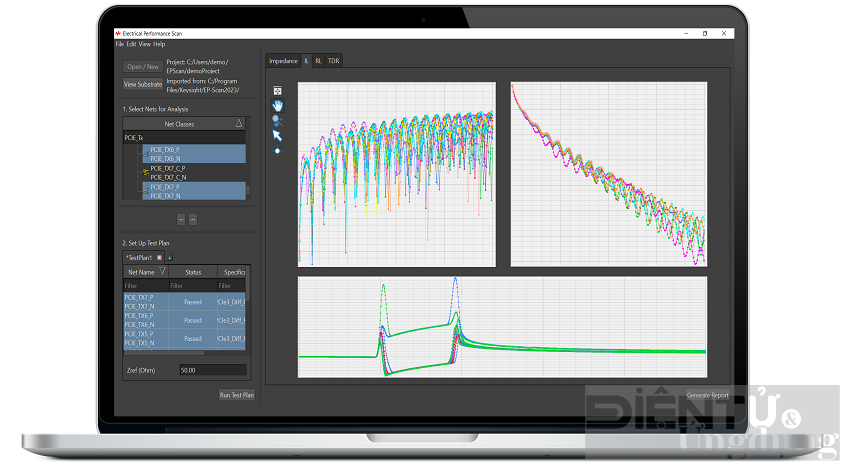Click the net pair icon beside PCIE_TX7_C_P

pos(145,172)
